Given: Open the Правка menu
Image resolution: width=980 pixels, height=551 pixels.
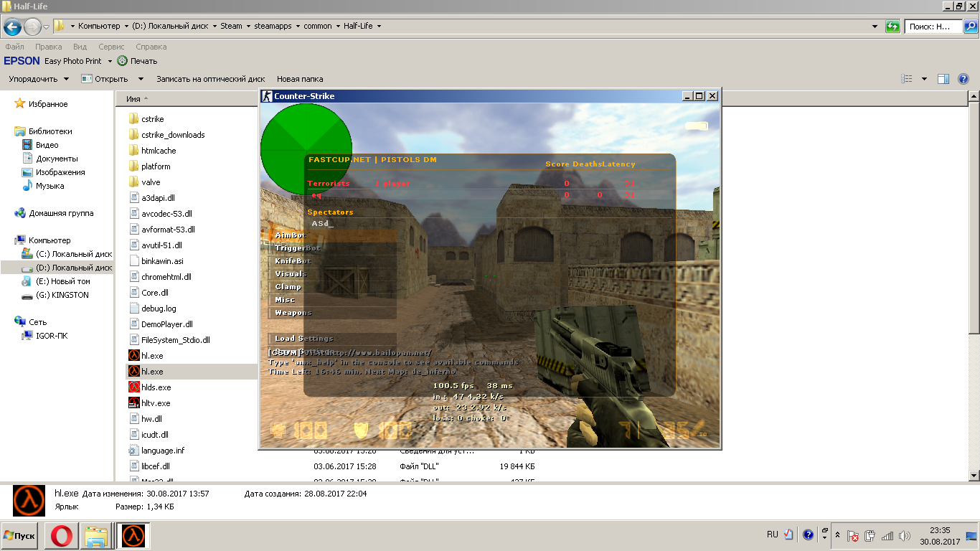Looking at the screenshot, I should tap(48, 47).
